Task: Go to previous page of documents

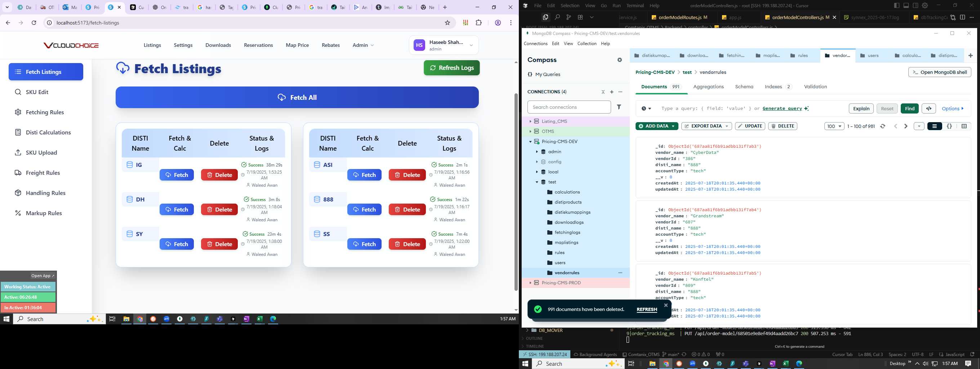Action: click(896, 126)
